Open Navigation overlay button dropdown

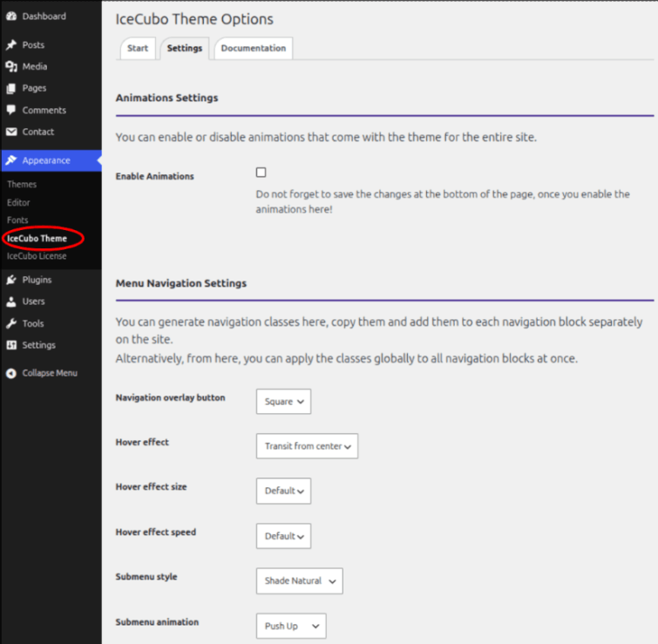pos(283,402)
